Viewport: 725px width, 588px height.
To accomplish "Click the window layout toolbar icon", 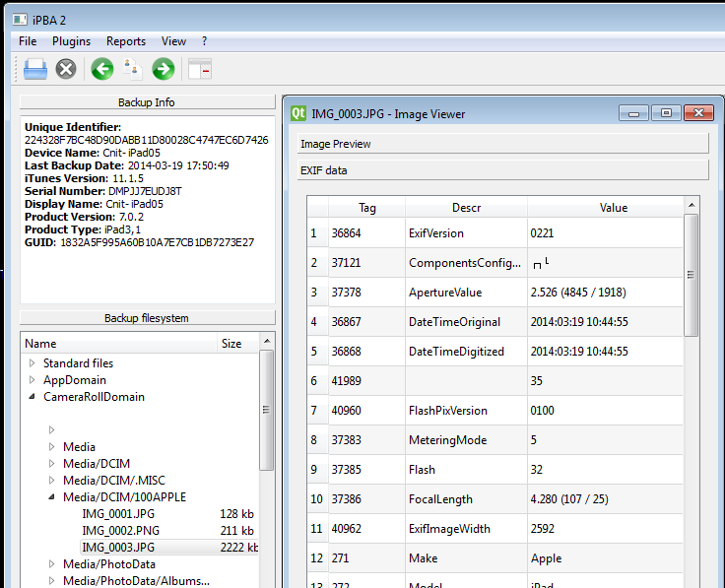I will tap(199, 69).
